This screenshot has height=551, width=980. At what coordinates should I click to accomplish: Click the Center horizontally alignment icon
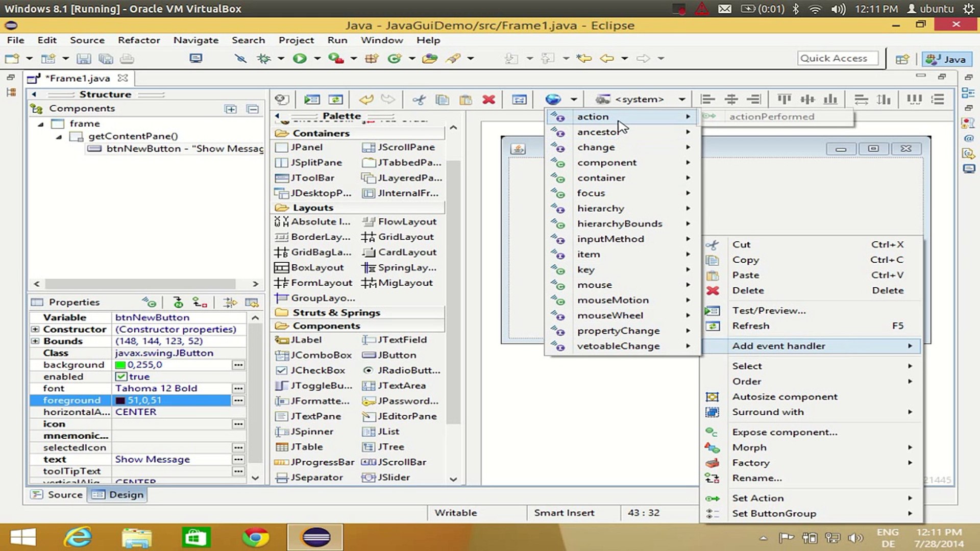pos(731,99)
